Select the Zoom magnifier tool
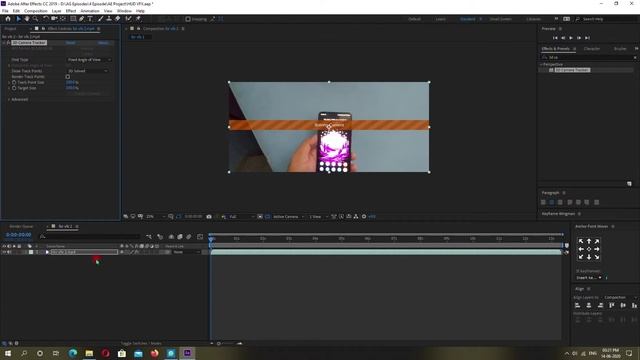This screenshot has width=640, height=360. [36, 19]
